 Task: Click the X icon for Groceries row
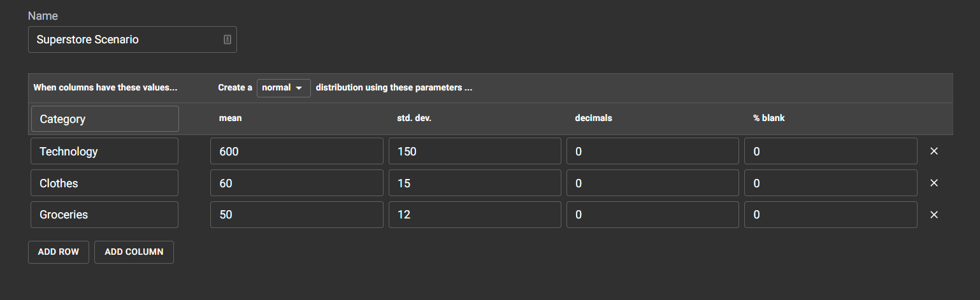point(934,215)
